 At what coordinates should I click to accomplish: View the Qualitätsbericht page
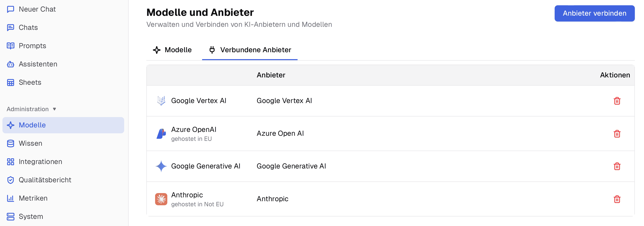[45, 180]
